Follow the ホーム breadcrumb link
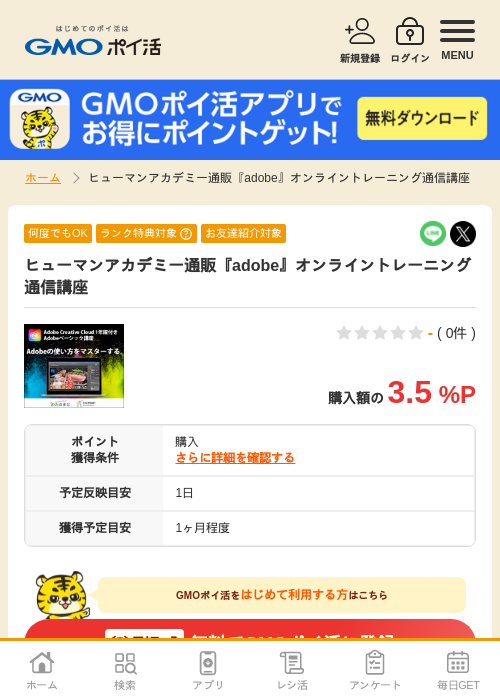This screenshot has width=500, height=700. click(43, 178)
